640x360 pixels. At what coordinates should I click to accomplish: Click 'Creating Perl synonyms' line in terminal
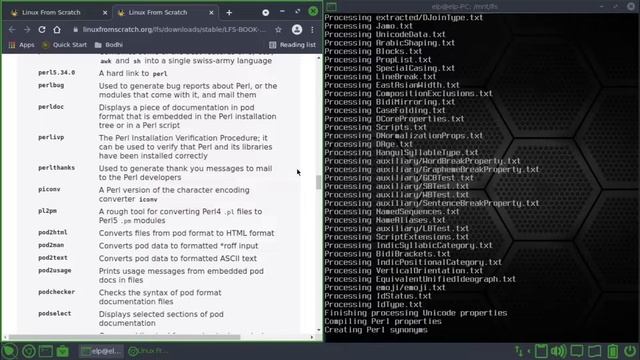[x=376, y=330]
